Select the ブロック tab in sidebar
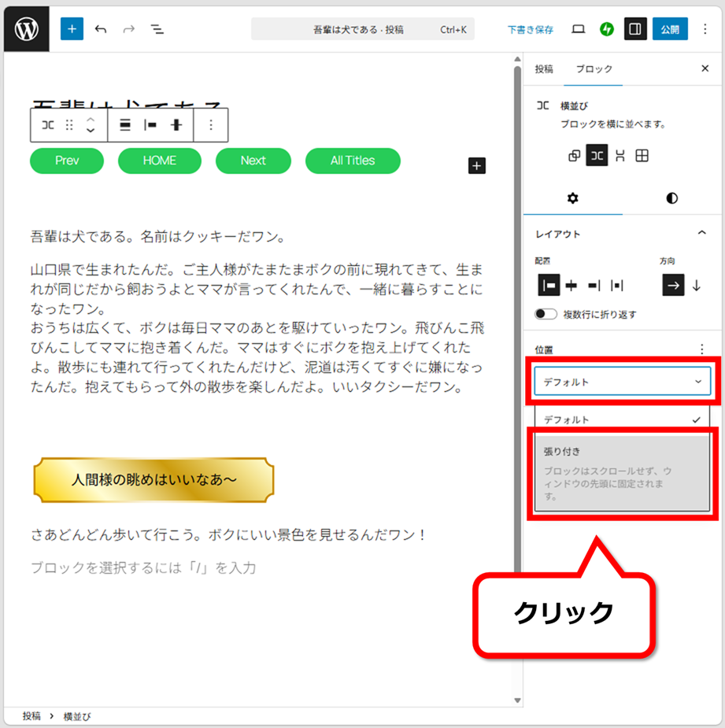This screenshot has width=725, height=728. click(594, 69)
